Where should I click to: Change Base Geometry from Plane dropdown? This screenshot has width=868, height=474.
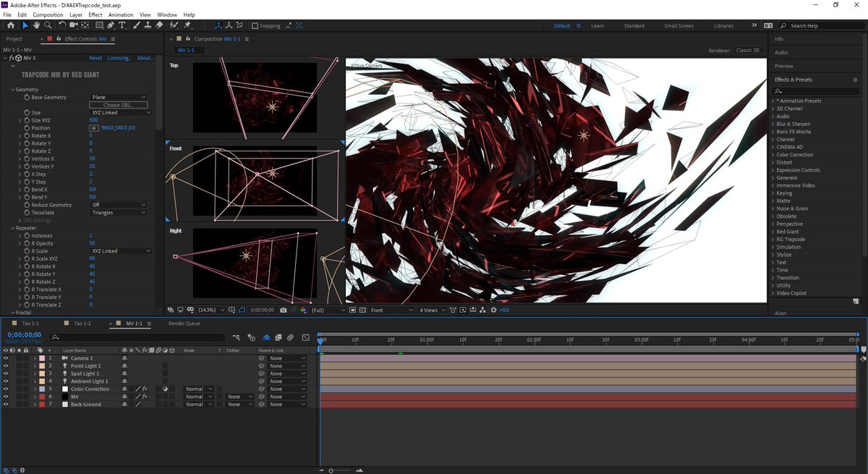(x=118, y=96)
